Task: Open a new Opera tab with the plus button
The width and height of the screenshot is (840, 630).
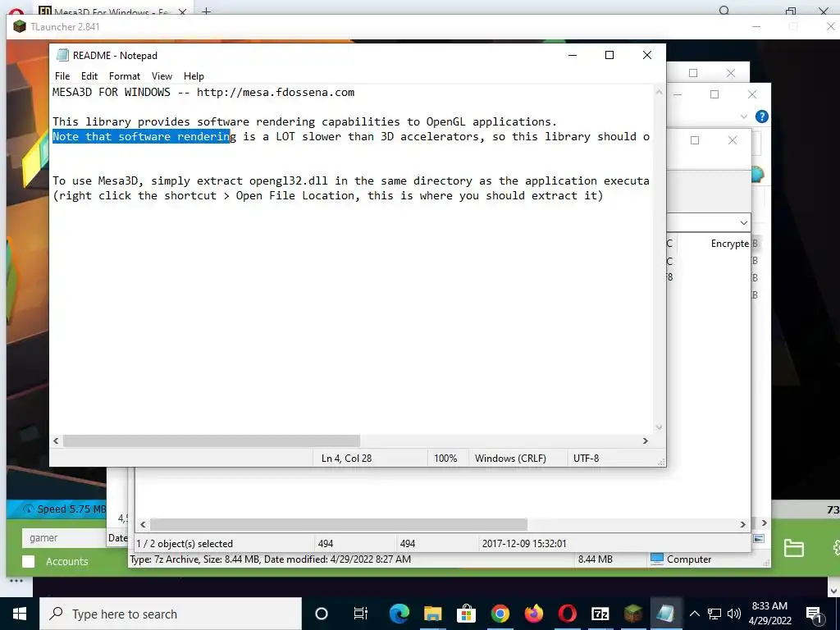Action: click(x=206, y=11)
